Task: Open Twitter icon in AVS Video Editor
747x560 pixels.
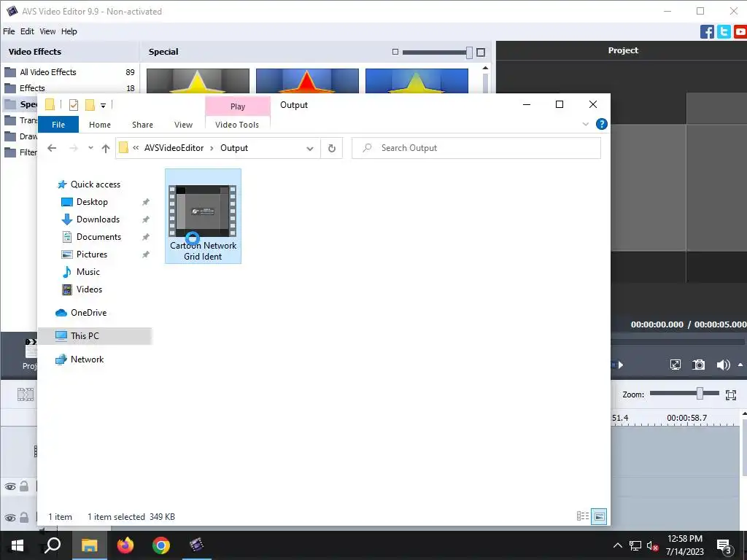Action: (724, 32)
